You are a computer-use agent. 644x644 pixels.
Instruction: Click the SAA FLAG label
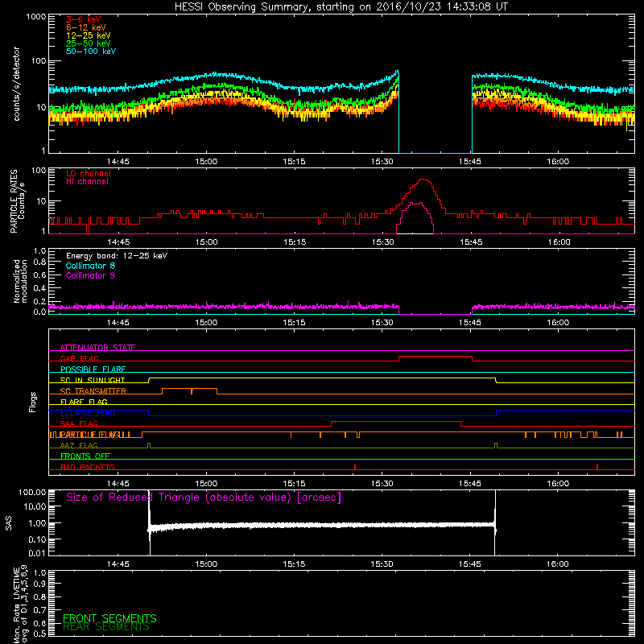tap(79, 423)
